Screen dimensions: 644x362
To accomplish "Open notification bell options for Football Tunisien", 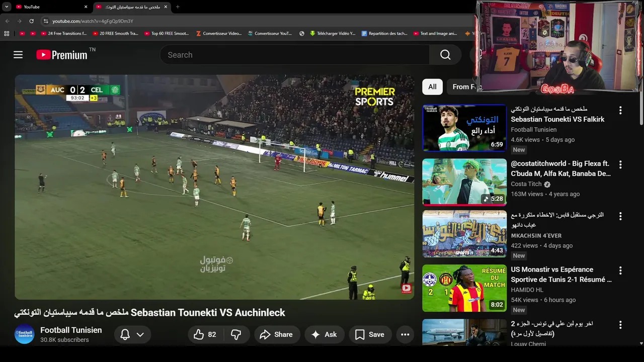I will pyautogui.click(x=132, y=334).
